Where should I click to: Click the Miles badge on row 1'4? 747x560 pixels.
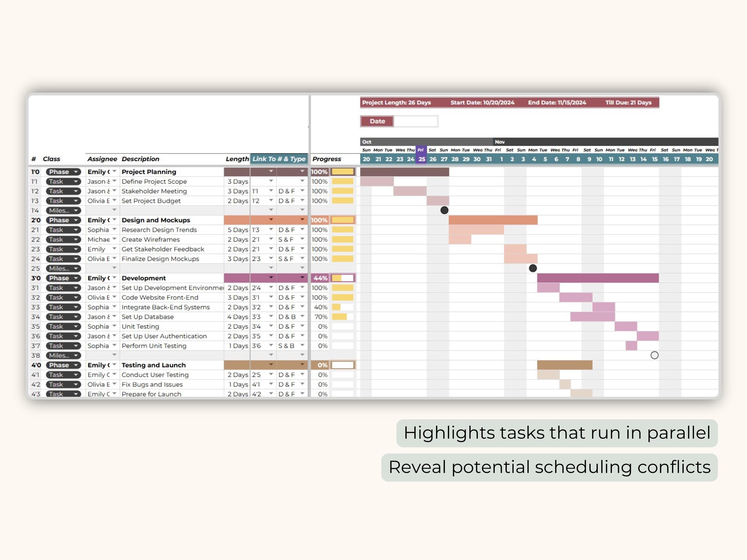[x=62, y=210]
